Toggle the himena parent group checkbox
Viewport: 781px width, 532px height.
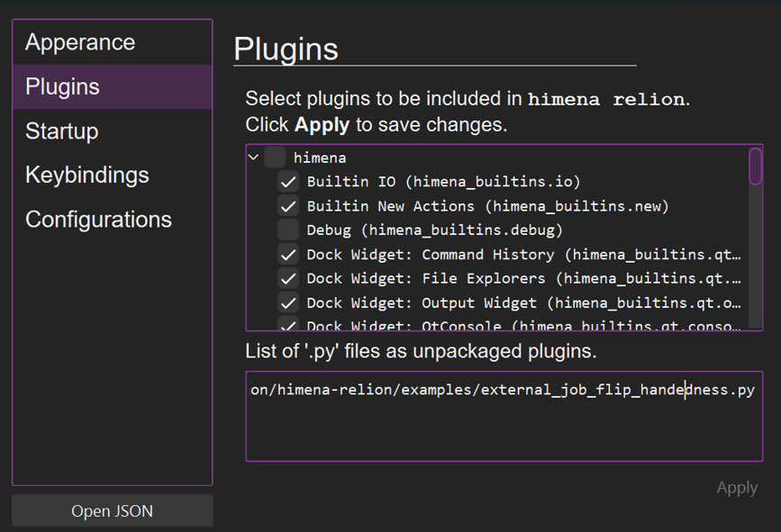(x=275, y=158)
